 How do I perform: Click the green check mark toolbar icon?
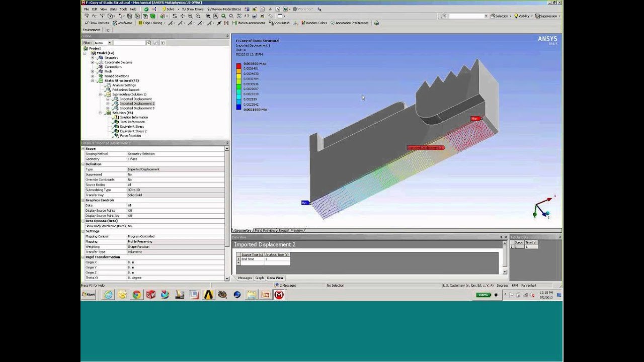pos(146,9)
